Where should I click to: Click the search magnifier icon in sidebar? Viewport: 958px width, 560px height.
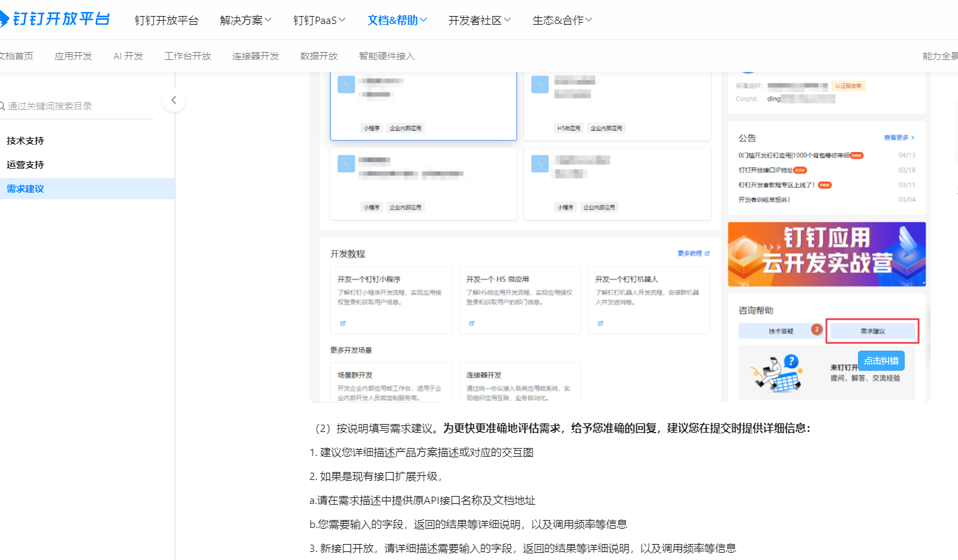click(x=3, y=105)
